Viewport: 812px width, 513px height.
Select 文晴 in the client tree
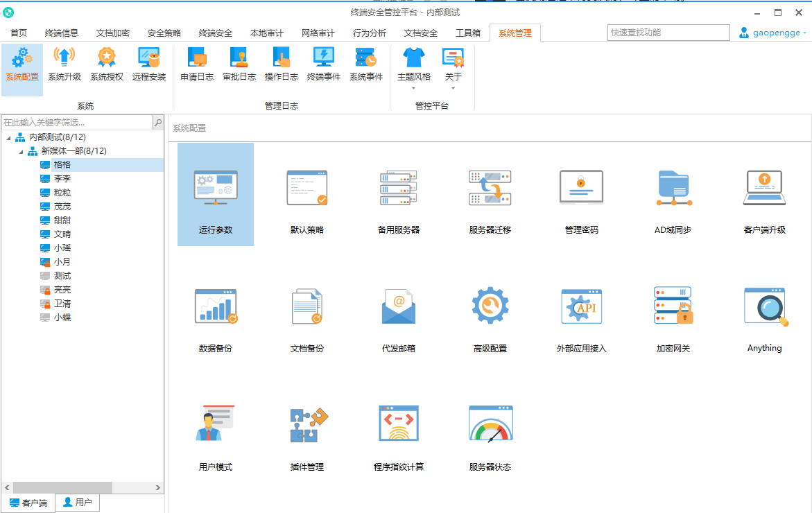[62, 234]
